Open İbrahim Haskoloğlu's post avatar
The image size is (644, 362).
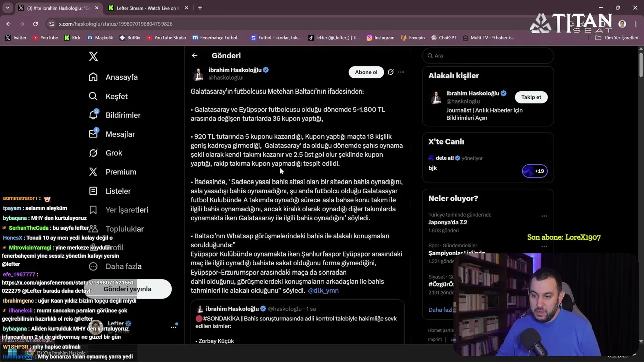pos(198,74)
